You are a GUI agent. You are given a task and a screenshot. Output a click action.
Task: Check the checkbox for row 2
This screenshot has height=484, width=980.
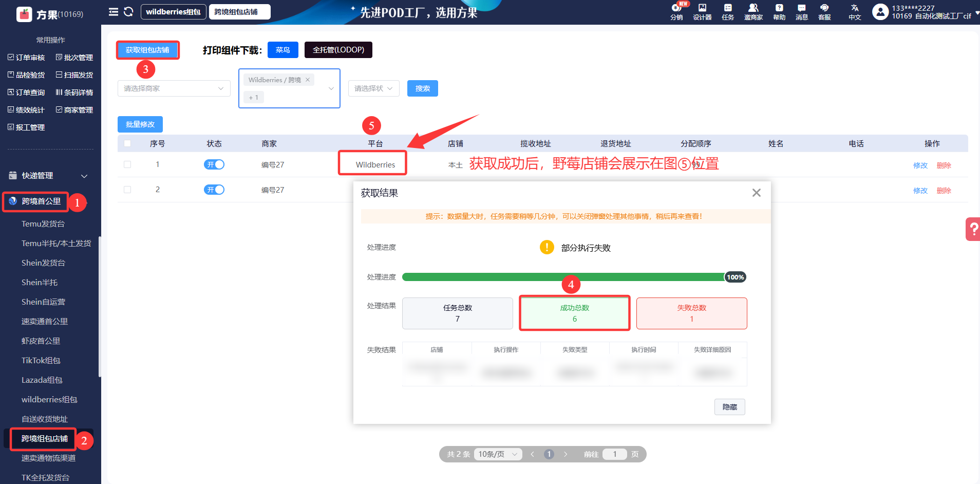click(127, 190)
